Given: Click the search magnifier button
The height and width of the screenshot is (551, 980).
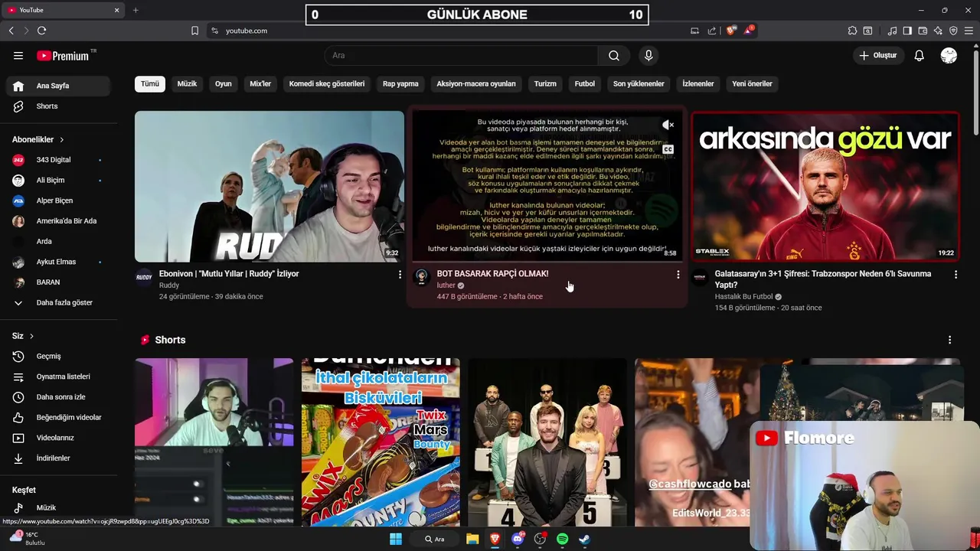Looking at the screenshot, I should (x=614, y=55).
